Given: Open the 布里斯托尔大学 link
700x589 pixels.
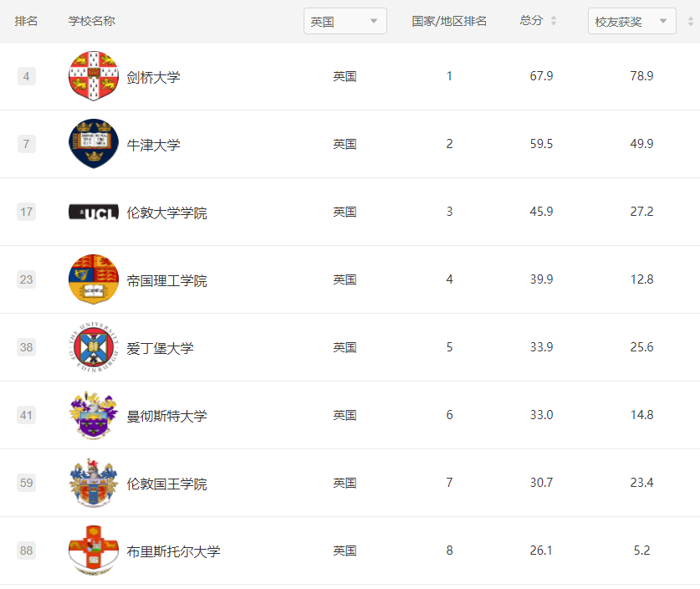Looking at the screenshot, I should (x=174, y=552).
